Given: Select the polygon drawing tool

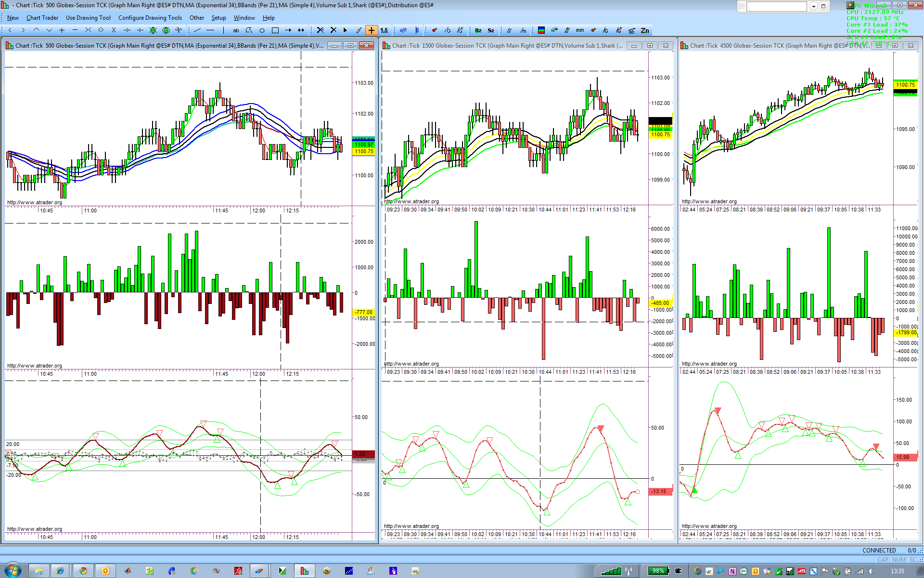Looking at the screenshot, I should [249, 30].
